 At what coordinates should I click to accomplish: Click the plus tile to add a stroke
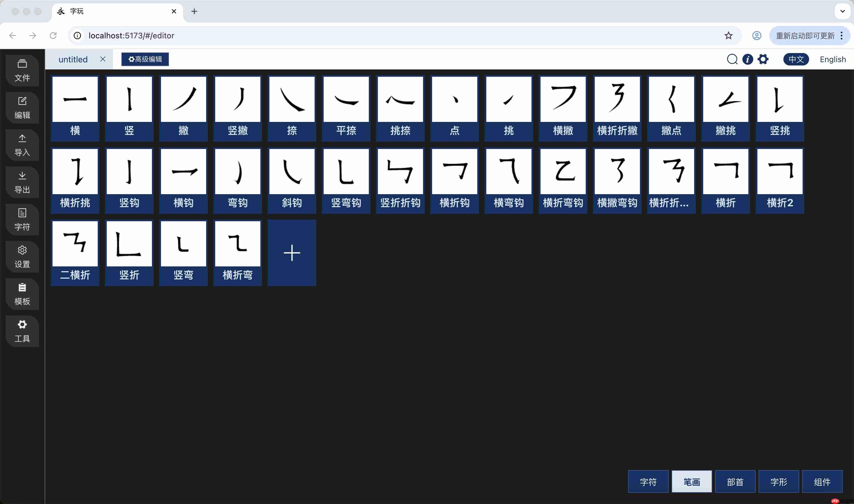(291, 253)
